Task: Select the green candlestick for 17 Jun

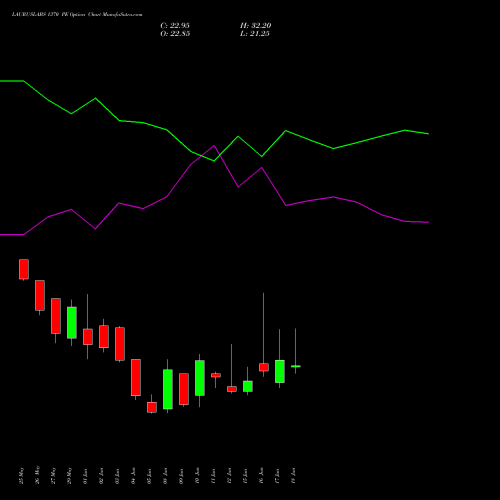Action: 280,371
